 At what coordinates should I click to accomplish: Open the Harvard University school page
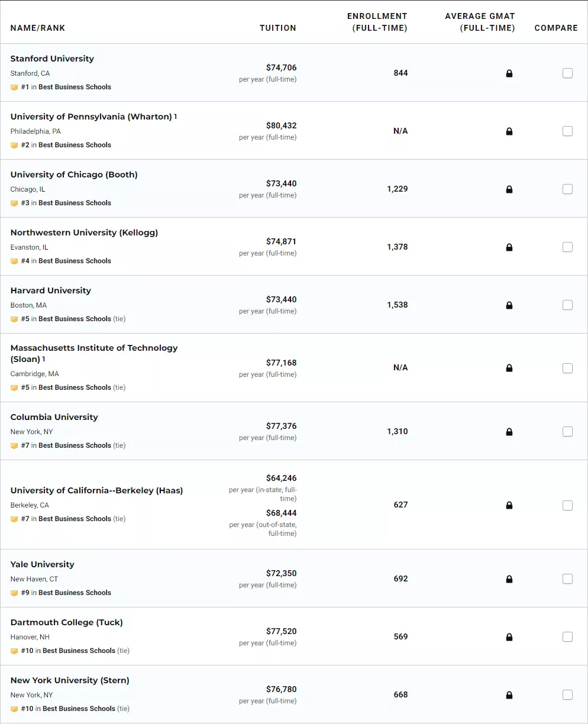coord(51,290)
